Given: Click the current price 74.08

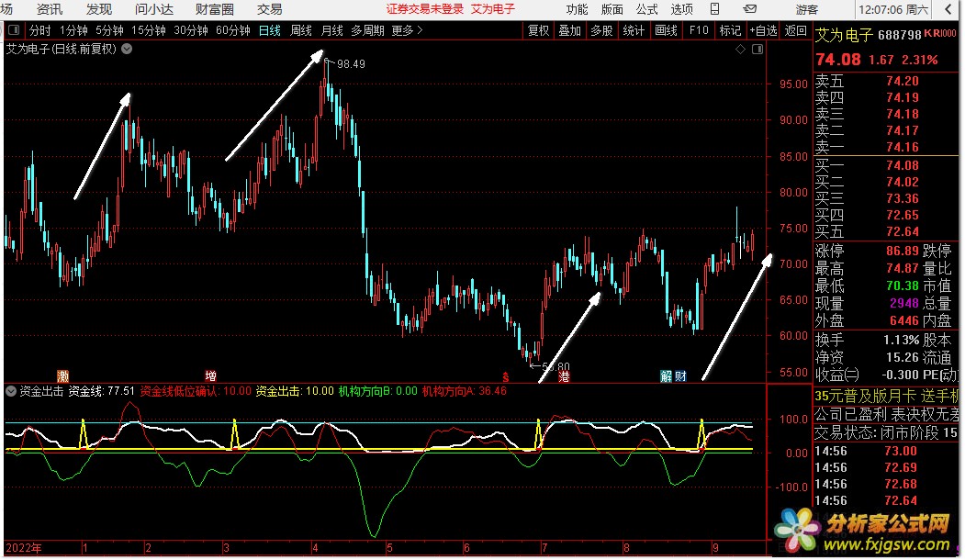Looking at the screenshot, I should tap(837, 60).
